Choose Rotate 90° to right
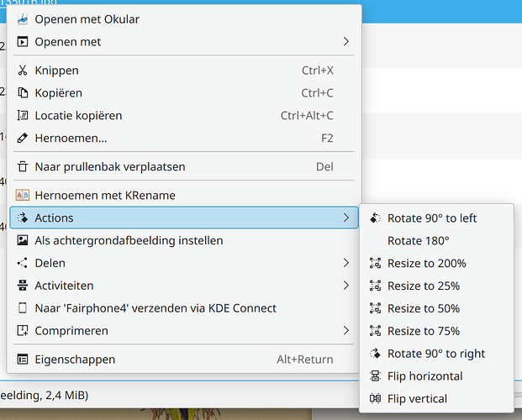Screen dimensions: 522x420 [x=436, y=354]
